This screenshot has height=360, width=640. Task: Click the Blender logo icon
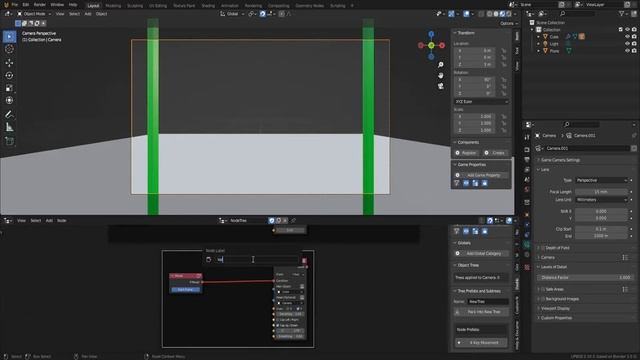[x=5, y=4]
